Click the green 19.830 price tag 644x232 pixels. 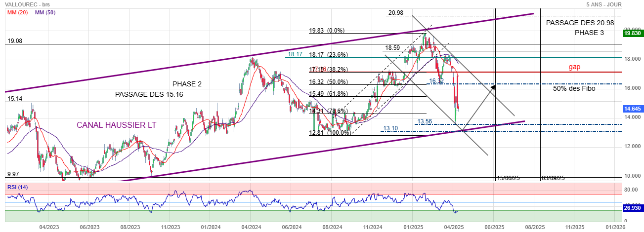point(632,33)
